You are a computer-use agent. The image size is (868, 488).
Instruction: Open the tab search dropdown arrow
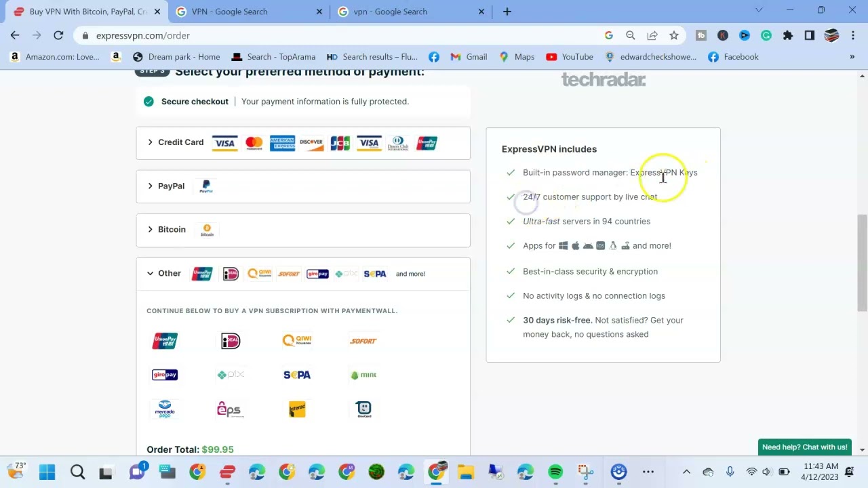(x=759, y=10)
